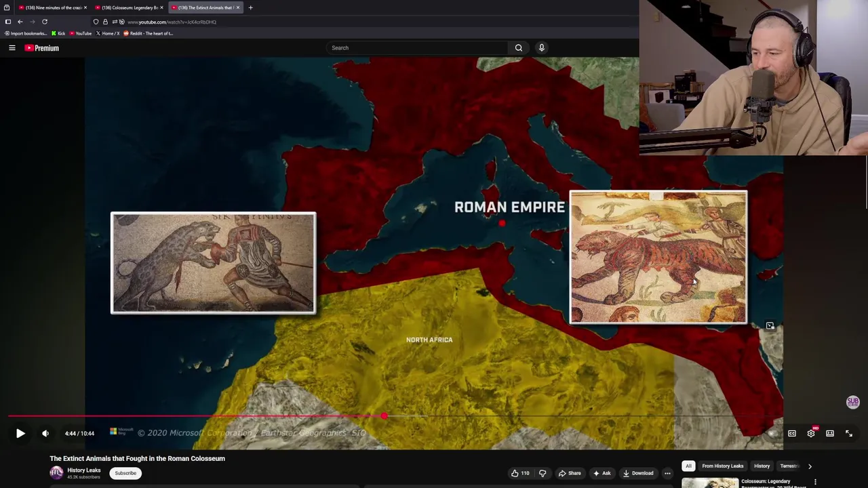868x488 pixels.
Task: Dislike the video
Action: (542, 473)
